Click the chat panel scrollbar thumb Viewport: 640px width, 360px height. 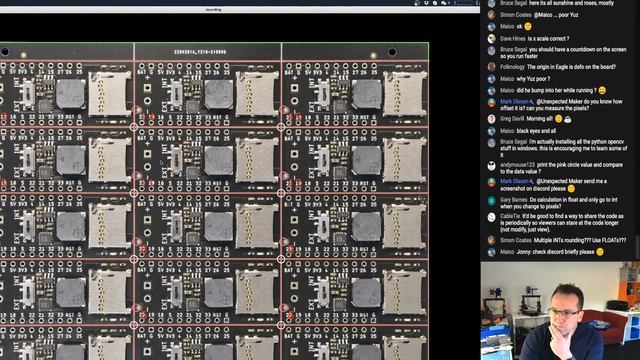pos(638,247)
